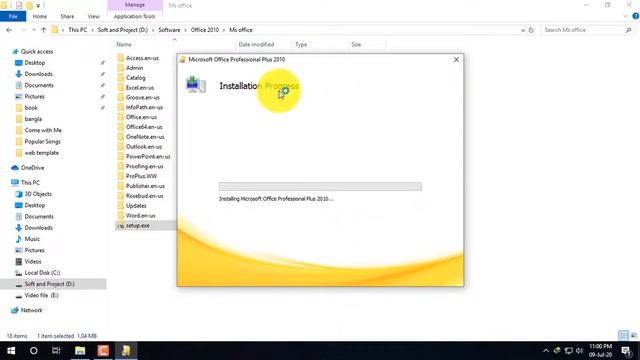
Task: Select the ProPlus.WW folder
Action: tap(141, 176)
